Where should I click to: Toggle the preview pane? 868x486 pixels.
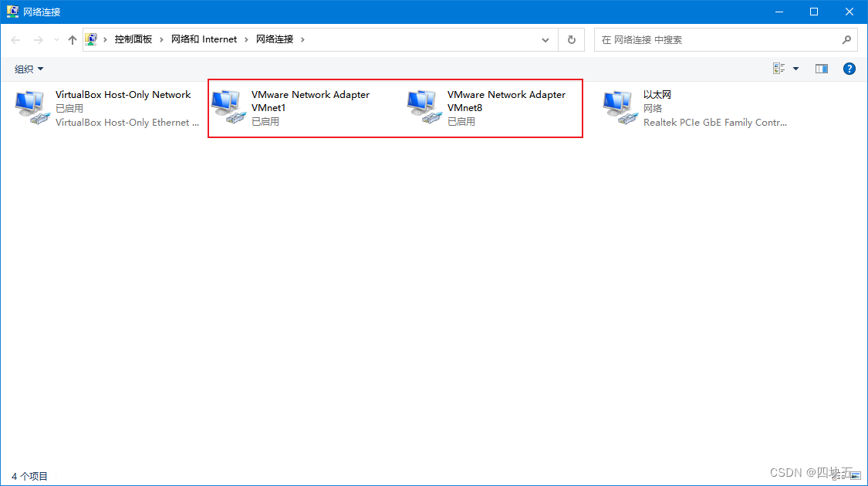coord(822,69)
